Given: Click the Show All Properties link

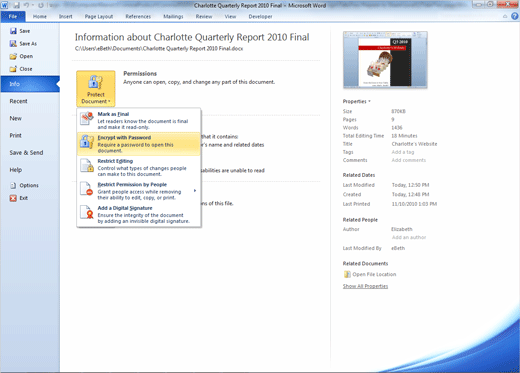Looking at the screenshot, I should 365,286.
